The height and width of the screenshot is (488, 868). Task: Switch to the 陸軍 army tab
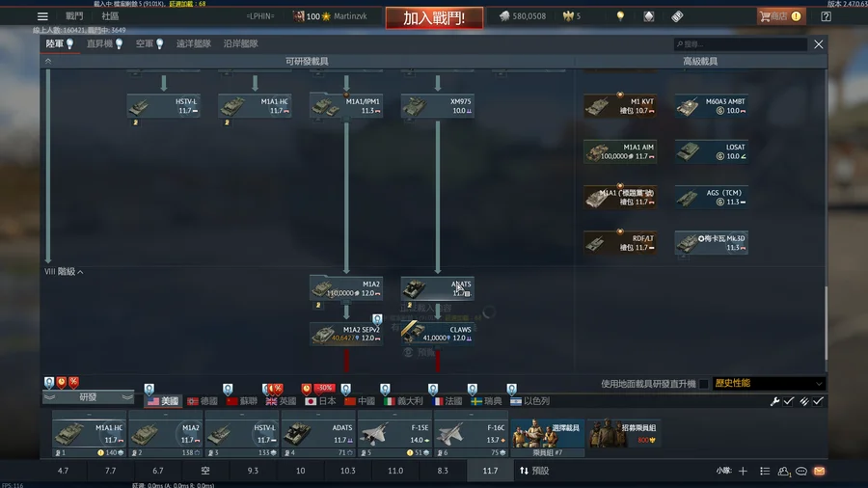59,43
